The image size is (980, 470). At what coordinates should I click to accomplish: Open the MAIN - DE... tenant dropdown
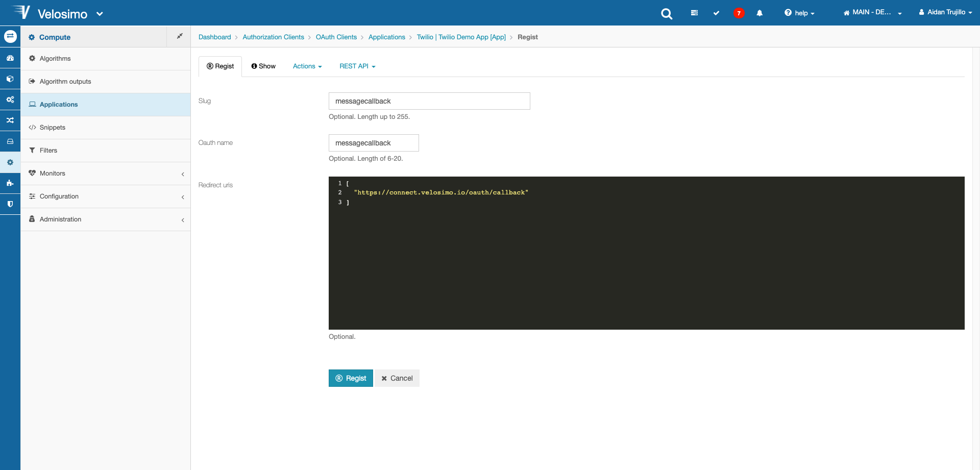(x=872, y=12)
